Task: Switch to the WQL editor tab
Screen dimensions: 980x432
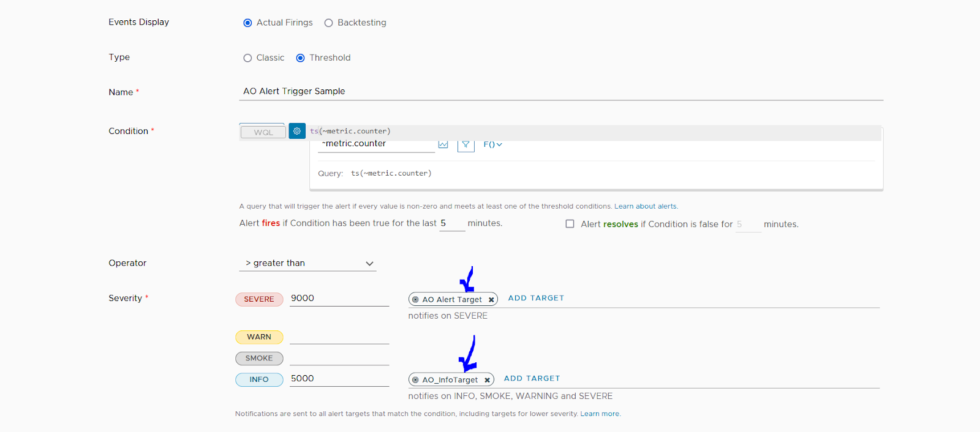Action: coord(263,132)
